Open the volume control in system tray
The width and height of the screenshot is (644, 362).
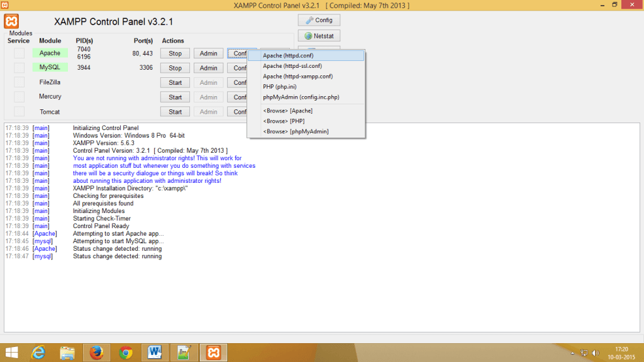596,353
